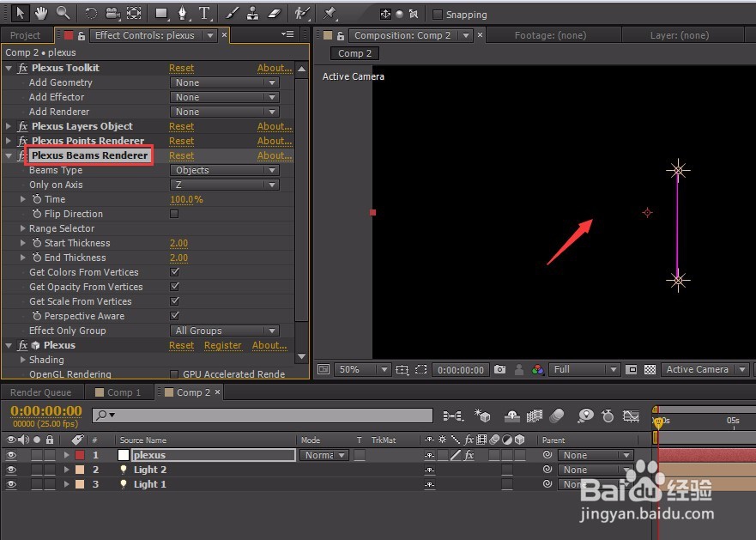Select the Selection arrow tool
The width and height of the screenshot is (756, 540).
[20, 13]
